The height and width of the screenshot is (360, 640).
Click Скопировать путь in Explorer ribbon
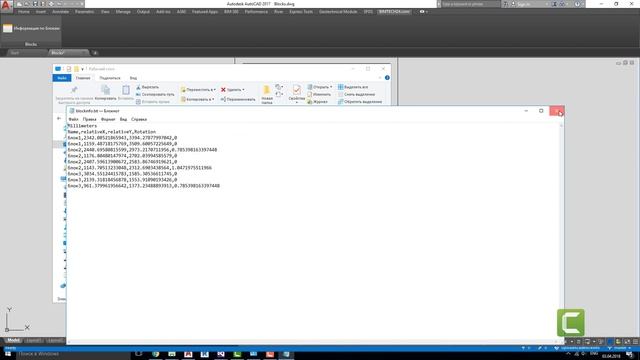coord(155,94)
